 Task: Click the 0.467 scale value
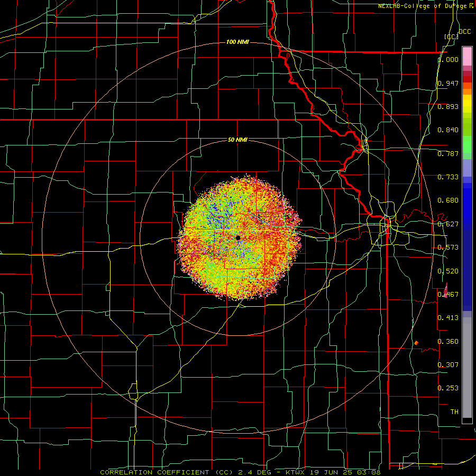448,295
